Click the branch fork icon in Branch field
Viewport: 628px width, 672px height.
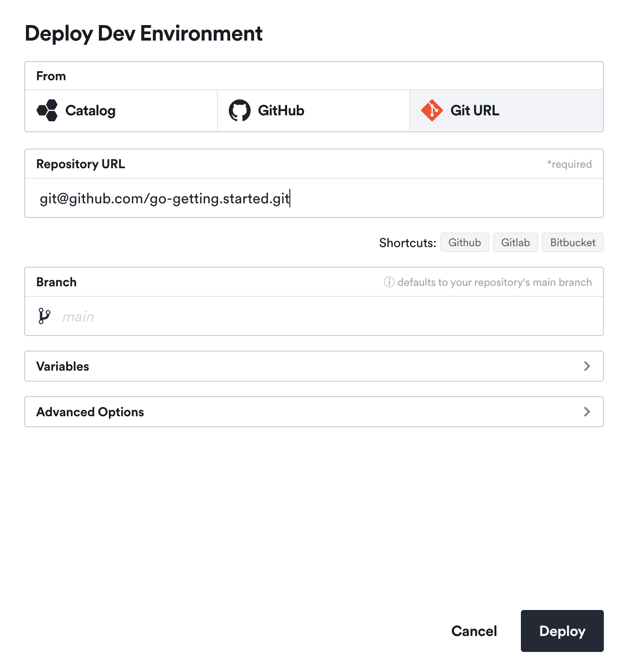pos(45,315)
